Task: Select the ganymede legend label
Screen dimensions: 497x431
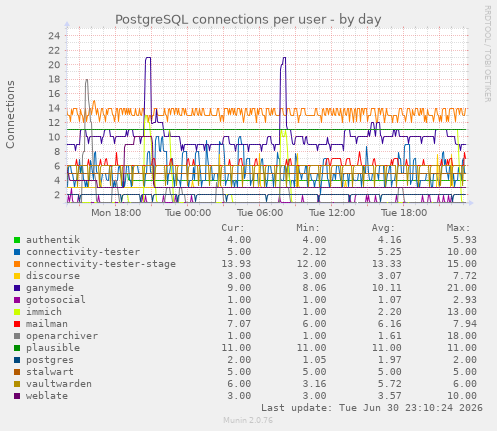Action: [x=50, y=288]
